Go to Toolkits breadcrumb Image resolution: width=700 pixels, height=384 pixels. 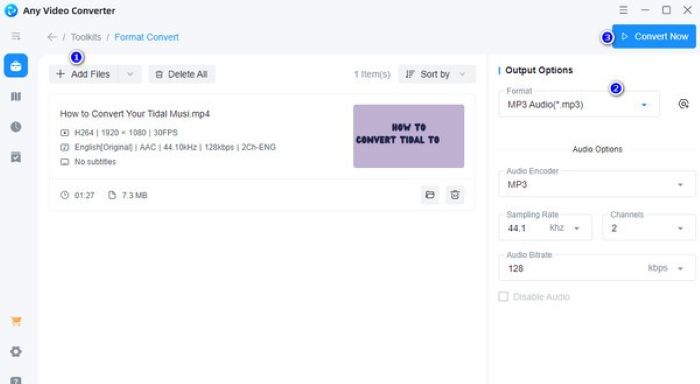[x=86, y=37]
